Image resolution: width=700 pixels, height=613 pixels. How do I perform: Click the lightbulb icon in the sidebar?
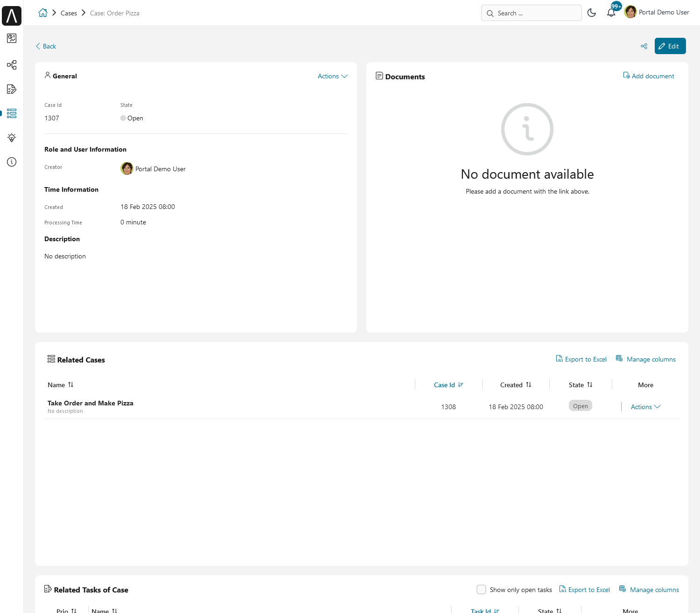[12, 138]
